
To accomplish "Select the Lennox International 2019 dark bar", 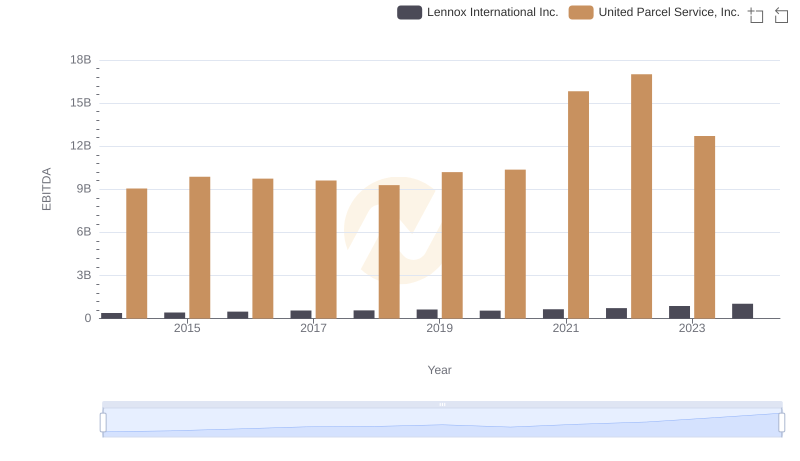I will [427, 314].
